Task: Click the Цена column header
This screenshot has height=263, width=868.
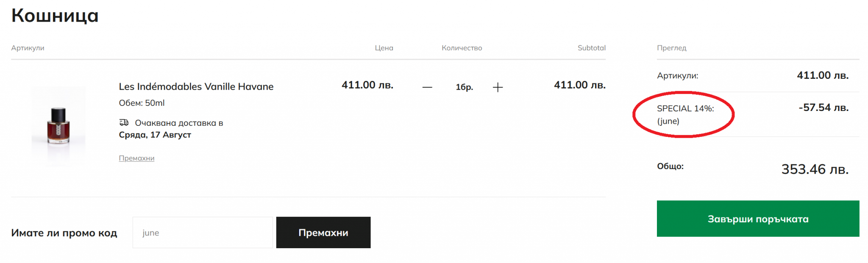Action: pyautogui.click(x=384, y=48)
